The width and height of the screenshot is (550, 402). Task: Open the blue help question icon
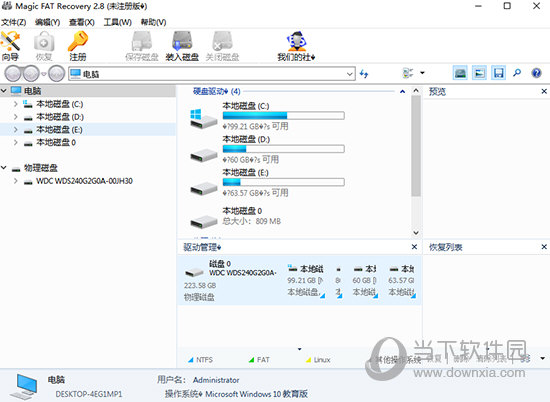(x=536, y=73)
